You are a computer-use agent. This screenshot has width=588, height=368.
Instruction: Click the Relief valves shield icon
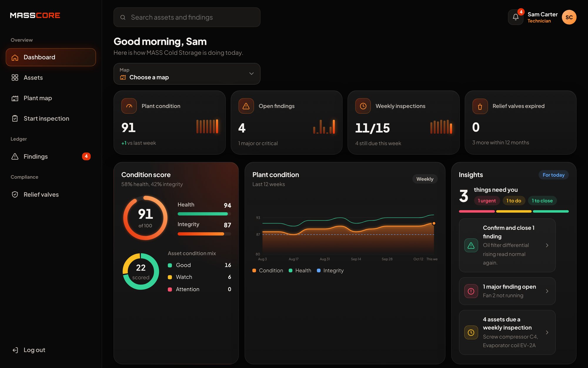15,195
